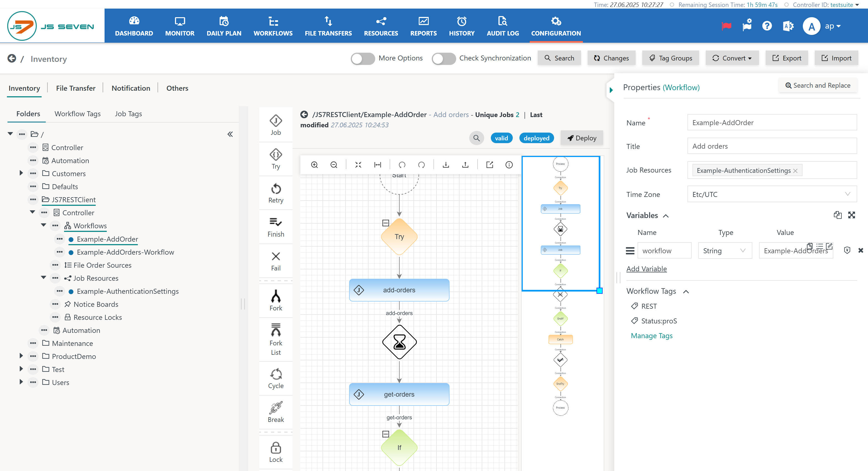Screen dimensions: 868x471
Task: Select the Finish instruction icon
Action: tap(276, 222)
